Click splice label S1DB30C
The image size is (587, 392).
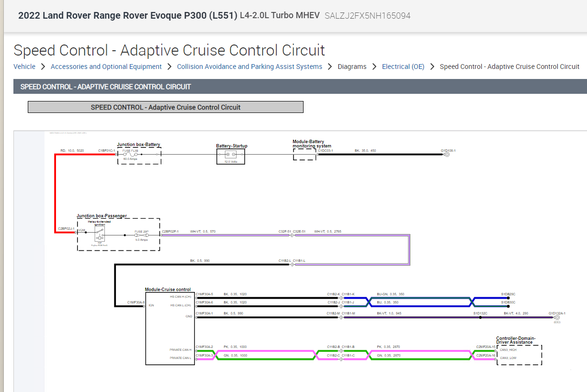click(x=508, y=302)
